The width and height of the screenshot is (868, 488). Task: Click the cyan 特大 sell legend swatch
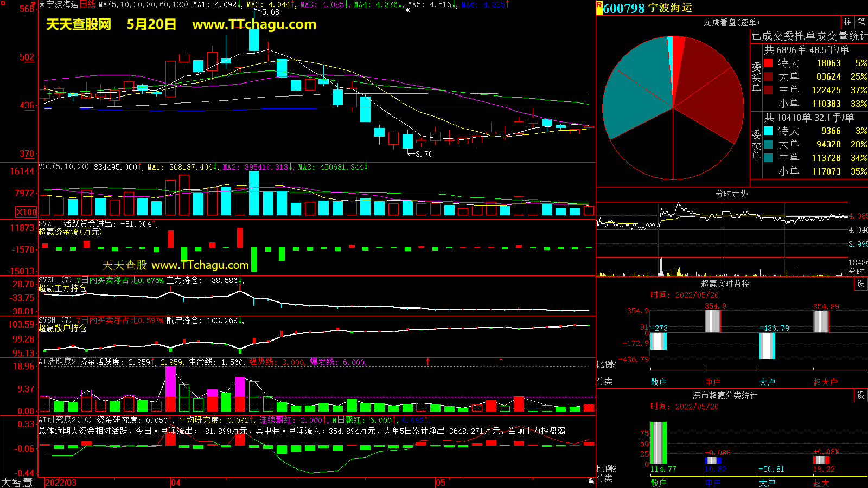[768, 131]
